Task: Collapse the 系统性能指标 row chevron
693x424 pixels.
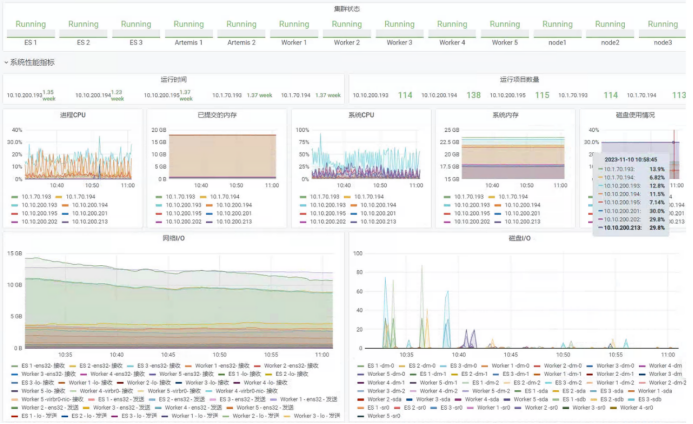Action: tap(5, 62)
